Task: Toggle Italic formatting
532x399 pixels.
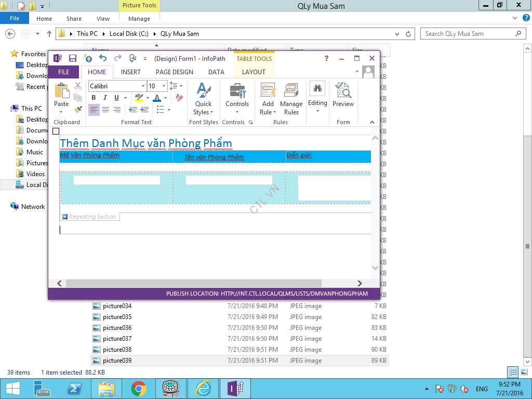Action: tap(105, 98)
